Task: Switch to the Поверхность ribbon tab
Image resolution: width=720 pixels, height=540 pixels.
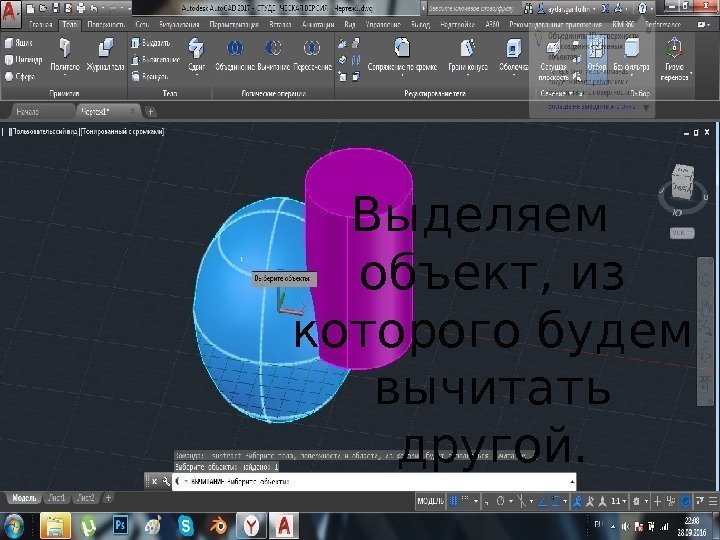Action: 106,24
